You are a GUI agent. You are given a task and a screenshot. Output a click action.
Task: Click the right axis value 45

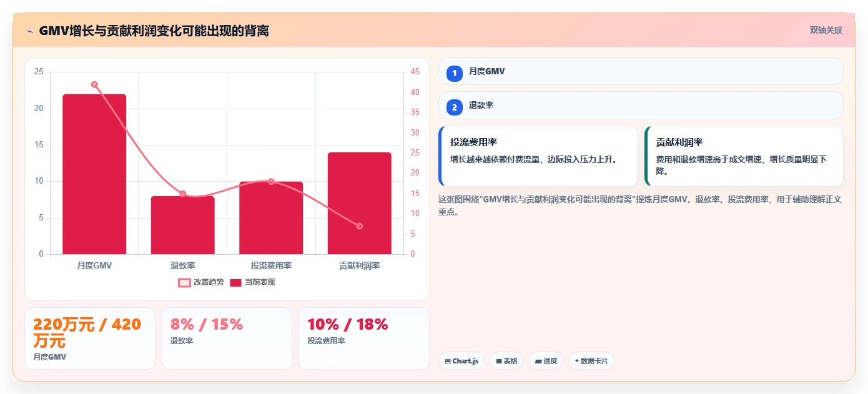pos(415,72)
